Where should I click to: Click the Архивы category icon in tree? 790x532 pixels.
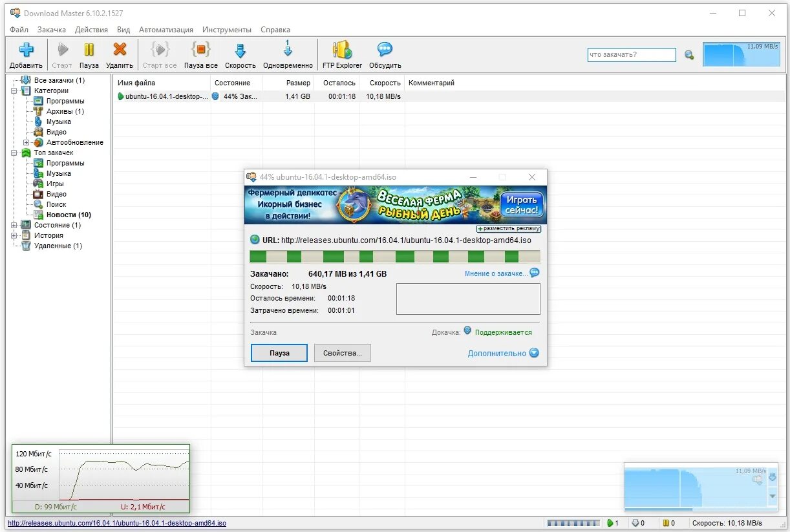(38, 111)
